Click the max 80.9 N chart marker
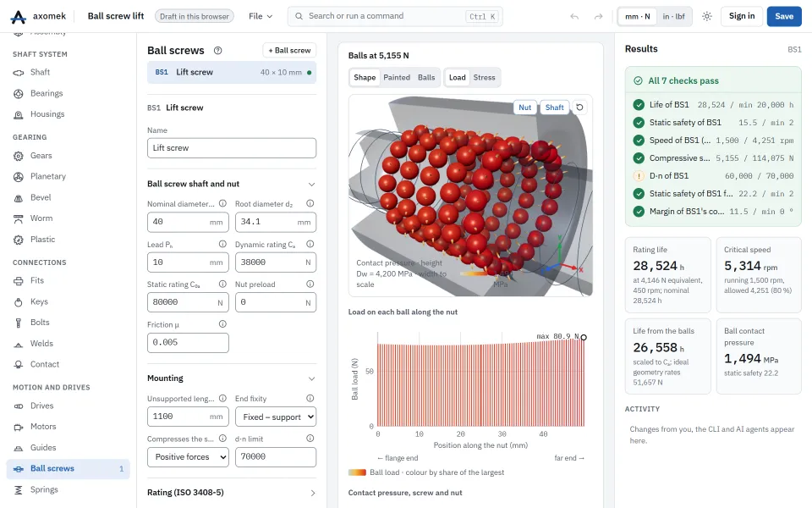 point(584,338)
